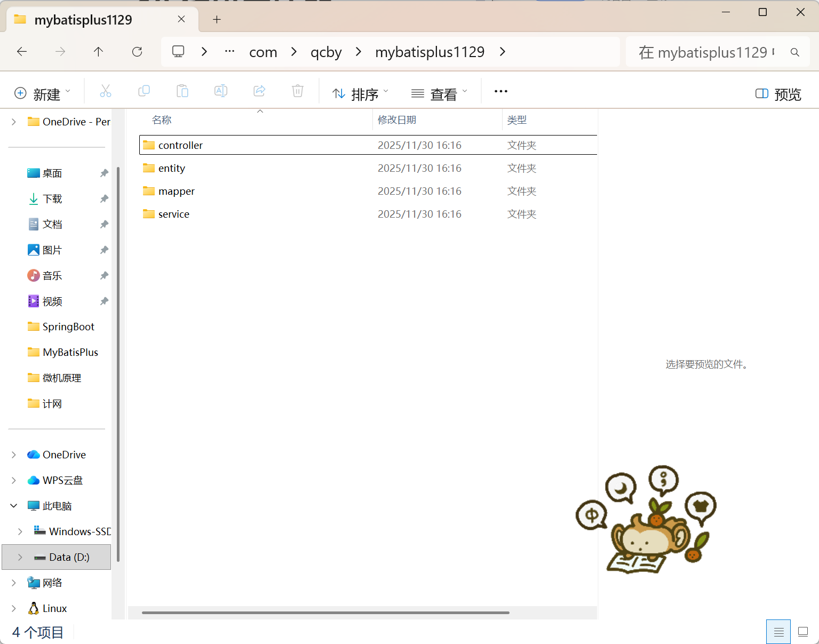
Task: Select OneDrive in the navigation pane
Action: [57, 455]
